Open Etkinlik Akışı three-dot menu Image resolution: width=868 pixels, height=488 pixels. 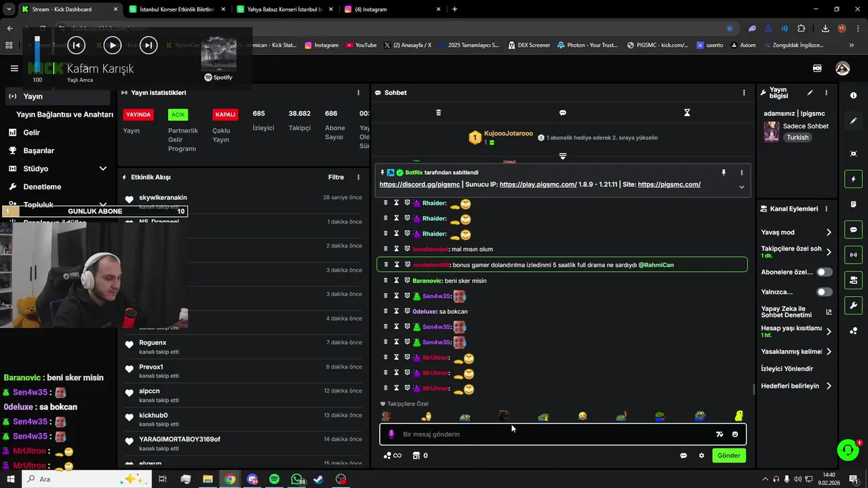[x=359, y=177]
